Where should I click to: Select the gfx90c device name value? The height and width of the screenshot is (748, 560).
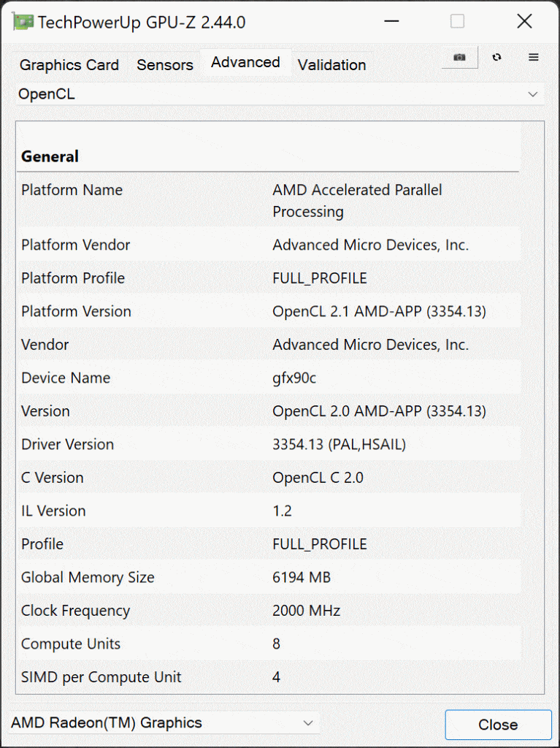coord(294,378)
